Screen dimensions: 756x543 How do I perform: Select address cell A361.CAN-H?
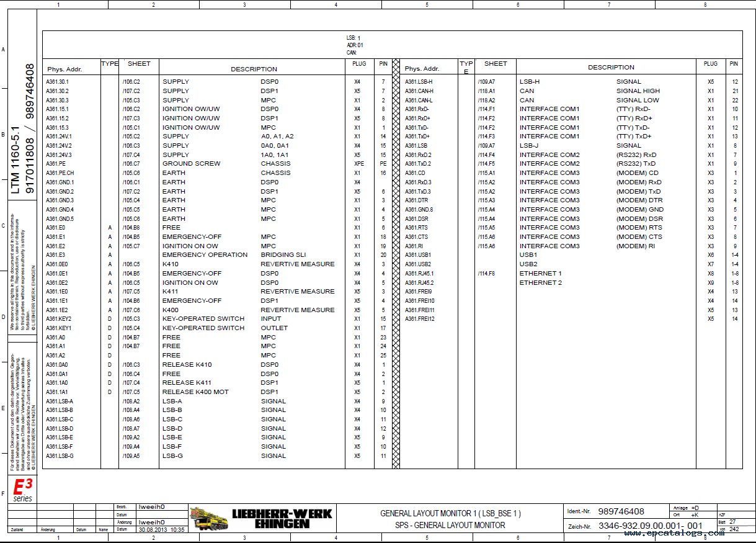tap(419, 91)
